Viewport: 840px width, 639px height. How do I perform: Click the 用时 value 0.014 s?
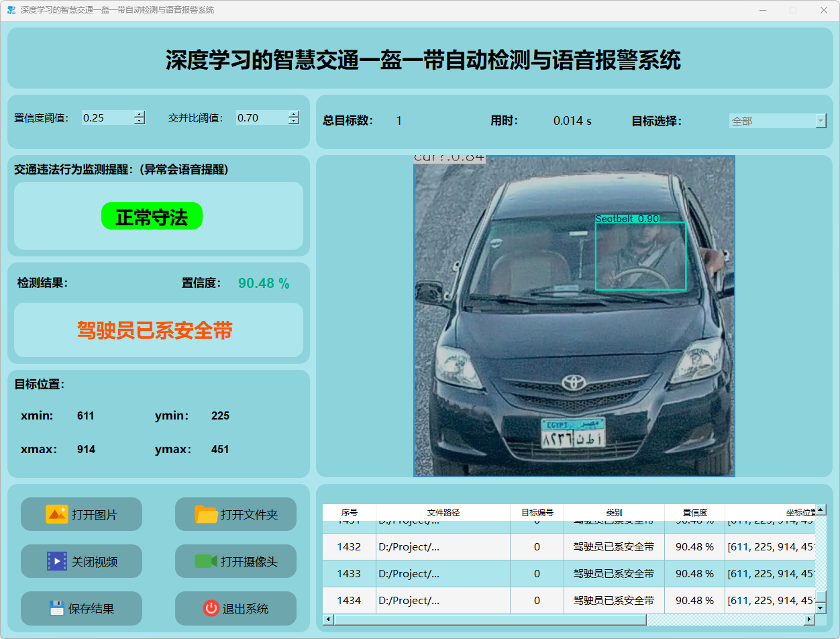click(x=572, y=121)
